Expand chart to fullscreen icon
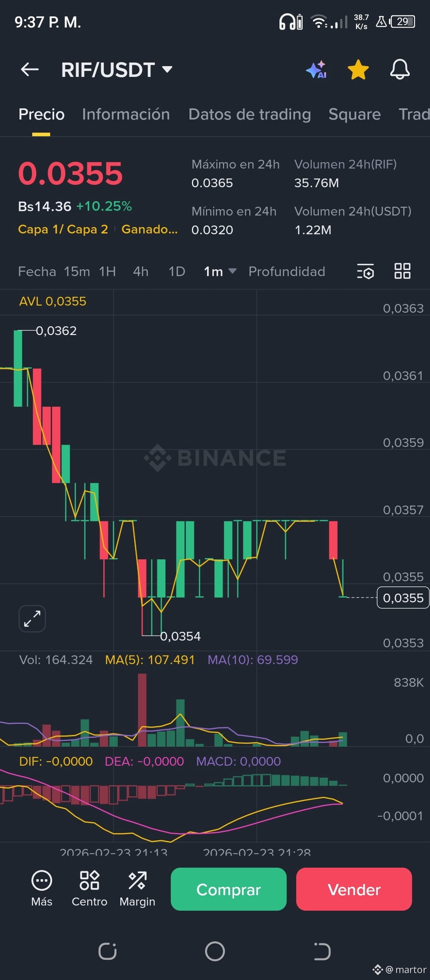Image resolution: width=430 pixels, height=980 pixels. pyautogui.click(x=32, y=619)
